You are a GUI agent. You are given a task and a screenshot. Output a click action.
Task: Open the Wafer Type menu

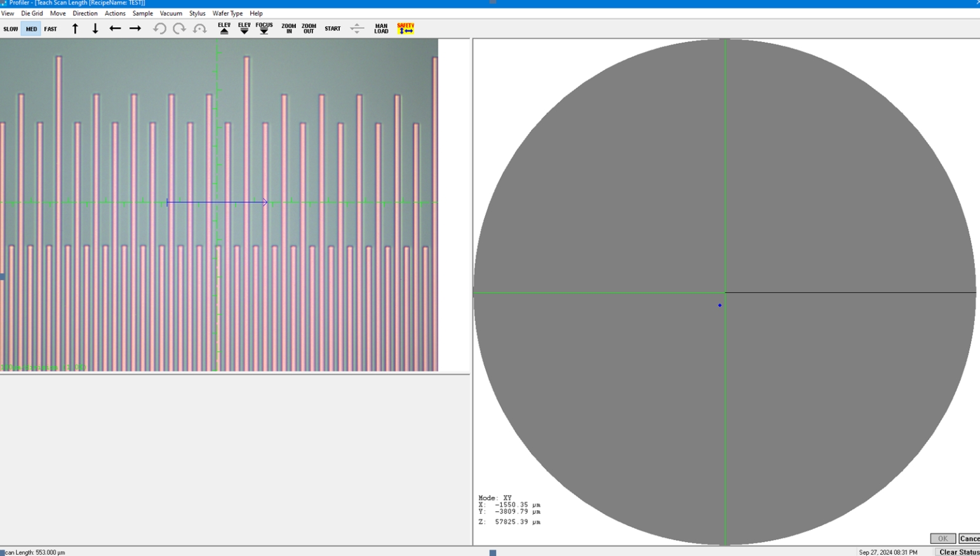pos(227,13)
